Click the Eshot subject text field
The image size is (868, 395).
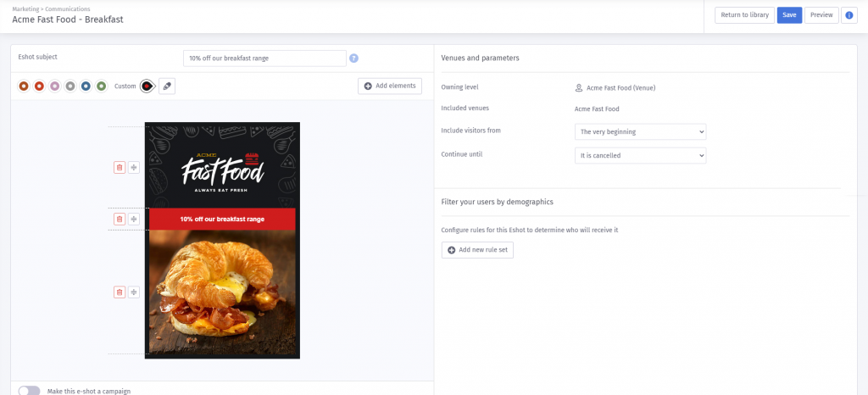pos(264,58)
